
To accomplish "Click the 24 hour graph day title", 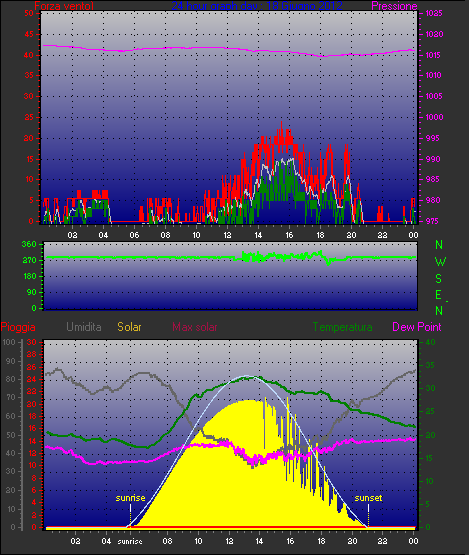I will [257, 6].
